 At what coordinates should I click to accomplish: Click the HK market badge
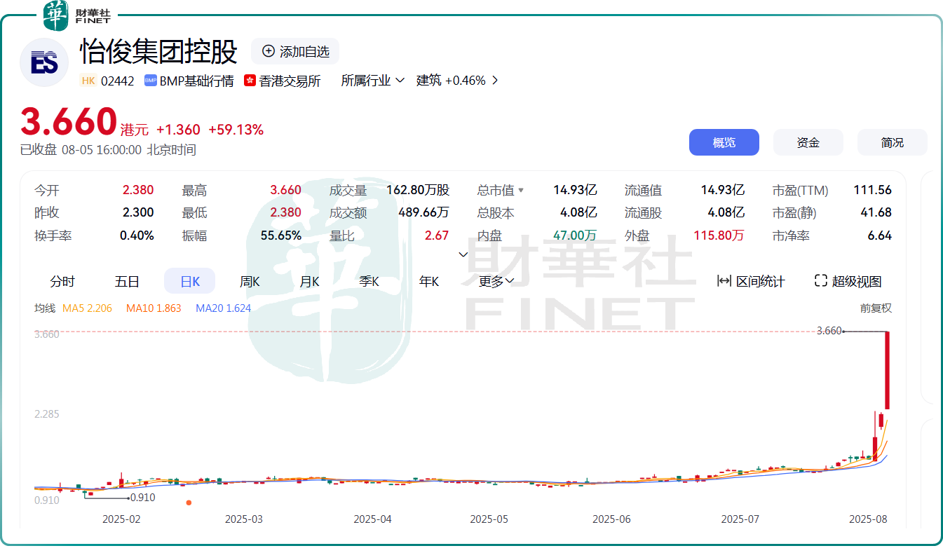pos(88,81)
